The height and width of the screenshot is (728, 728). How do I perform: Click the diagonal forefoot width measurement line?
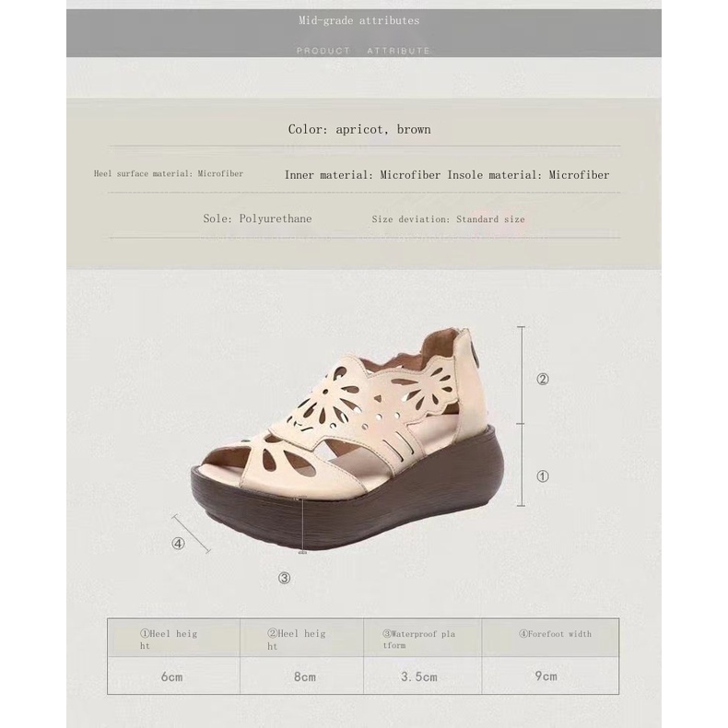coord(192,535)
